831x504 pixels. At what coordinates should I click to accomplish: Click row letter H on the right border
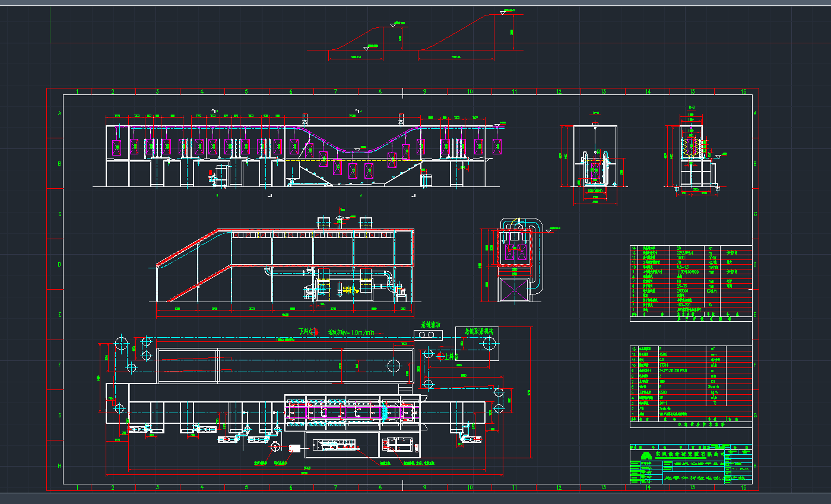756,466
